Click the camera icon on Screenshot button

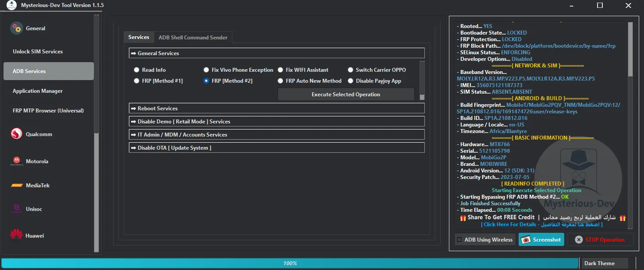coord(526,239)
